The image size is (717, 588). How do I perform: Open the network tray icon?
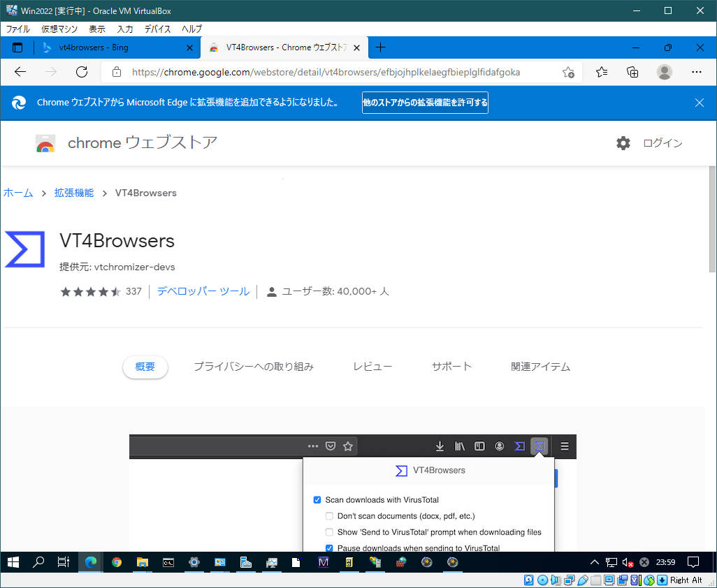[x=611, y=562]
